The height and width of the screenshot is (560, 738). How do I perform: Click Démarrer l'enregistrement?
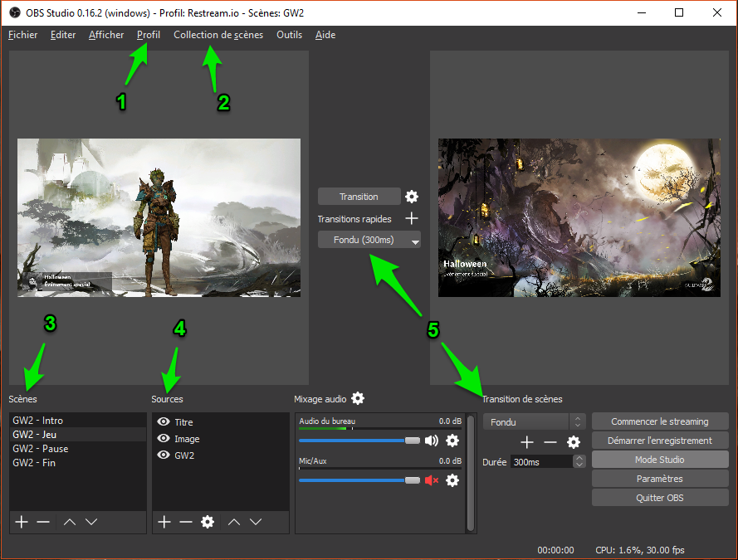(x=660, y=441)
